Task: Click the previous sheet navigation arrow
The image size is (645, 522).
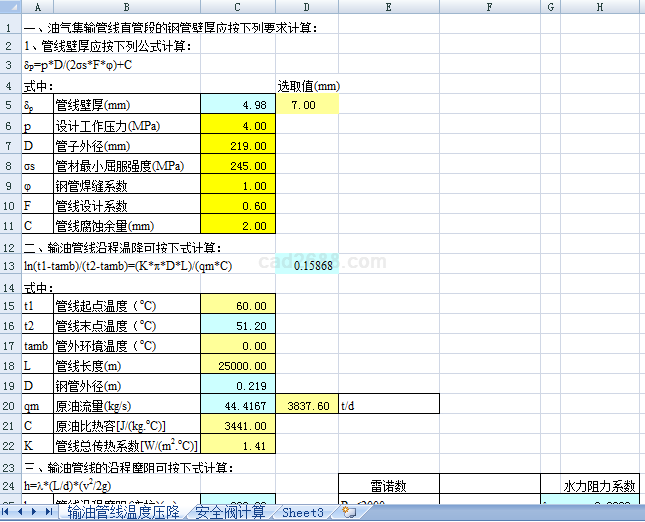Action: 24,512
